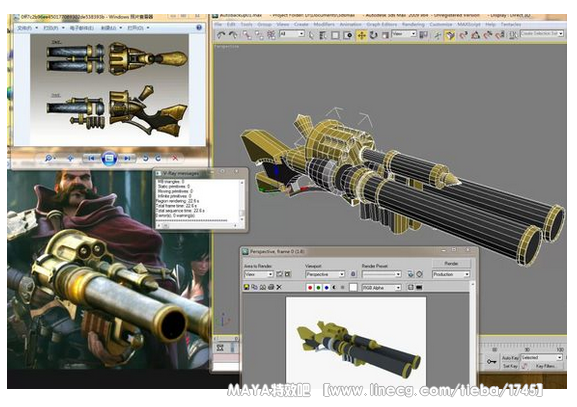Open Render Setup icon beside Render Preset
The image size is (577, 407).
pyautogui.click(x=411, y=274)
